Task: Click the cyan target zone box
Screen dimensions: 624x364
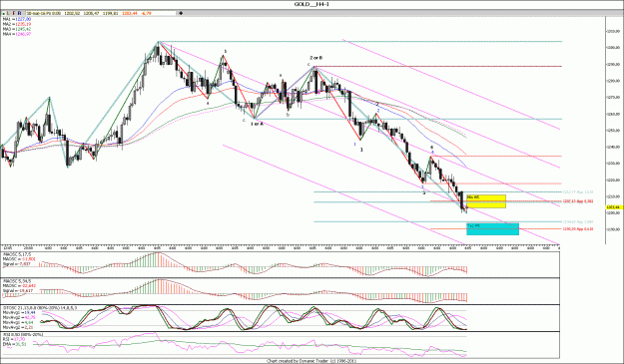Action: click(x=492, y=229)
